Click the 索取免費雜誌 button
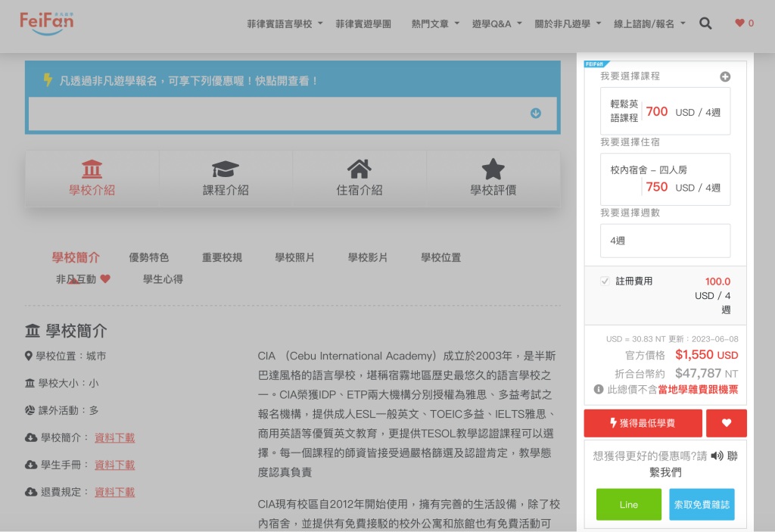This screenshot has height=532, width=775. (x=702, y=504)
